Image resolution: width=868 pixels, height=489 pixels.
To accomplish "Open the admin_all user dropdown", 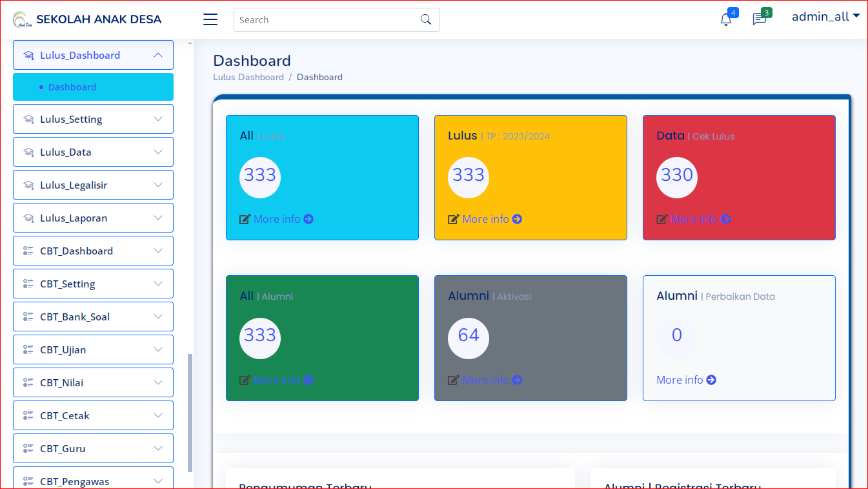I will pos(825,17).
